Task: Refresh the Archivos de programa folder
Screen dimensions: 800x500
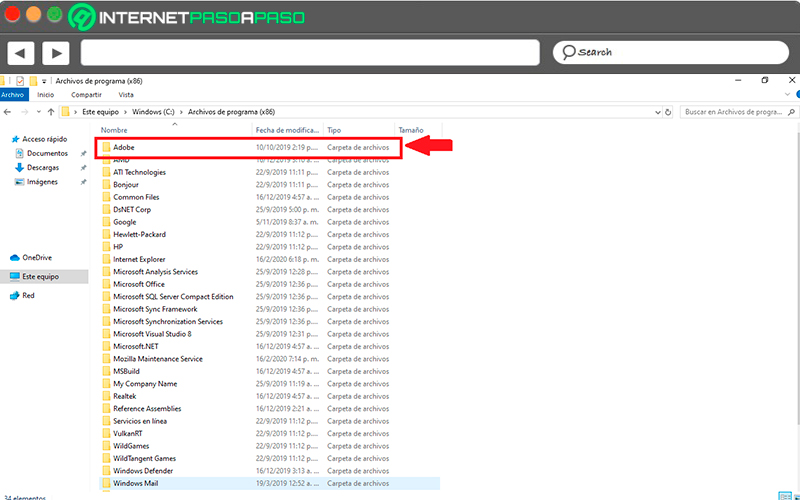Action: [668, 112]
